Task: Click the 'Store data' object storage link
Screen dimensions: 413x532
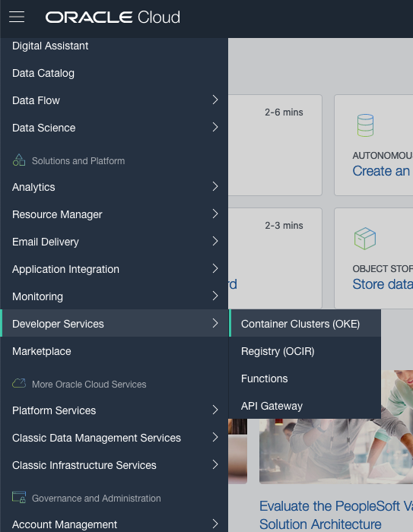Action: coord(383,284)
